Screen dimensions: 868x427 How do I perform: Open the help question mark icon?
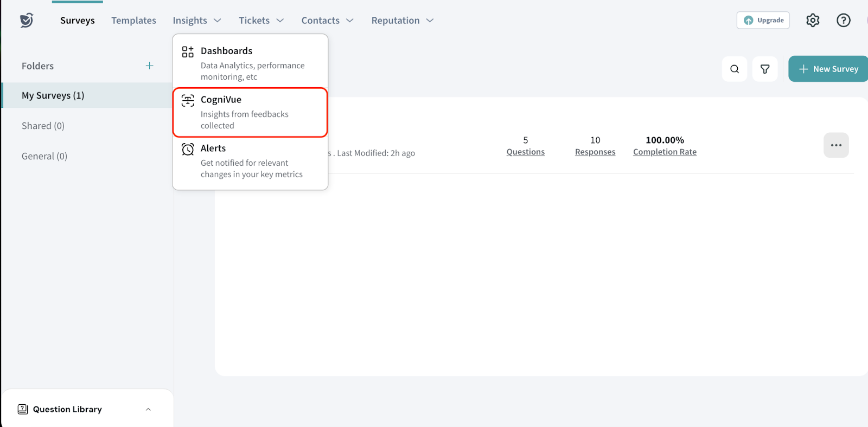pyautogui.click(x=843, y=20)
